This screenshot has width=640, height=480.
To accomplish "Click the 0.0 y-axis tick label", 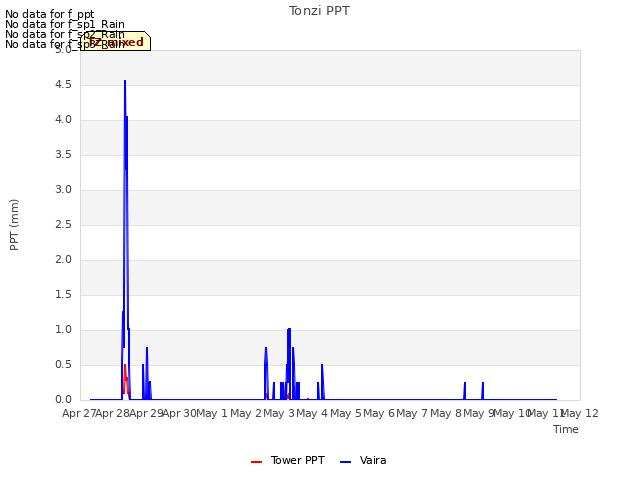I will pyautogui.click(x=63, y=400).
